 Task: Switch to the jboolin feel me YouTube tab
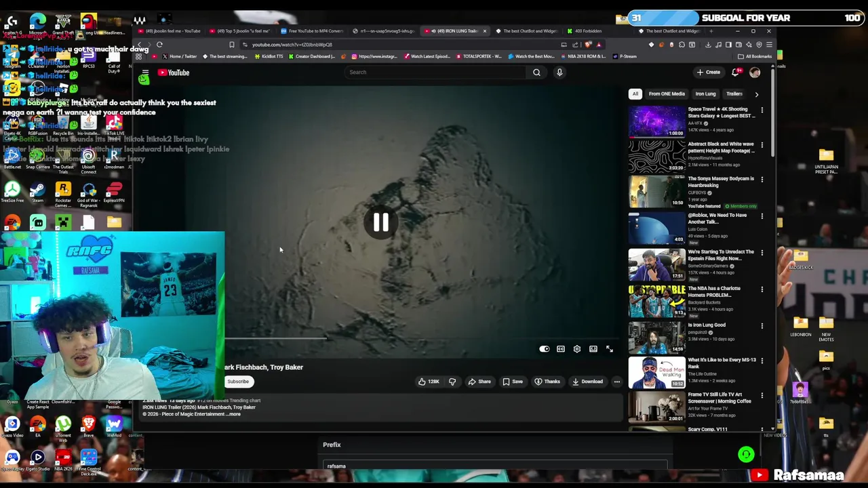click(x=170, y=31)
